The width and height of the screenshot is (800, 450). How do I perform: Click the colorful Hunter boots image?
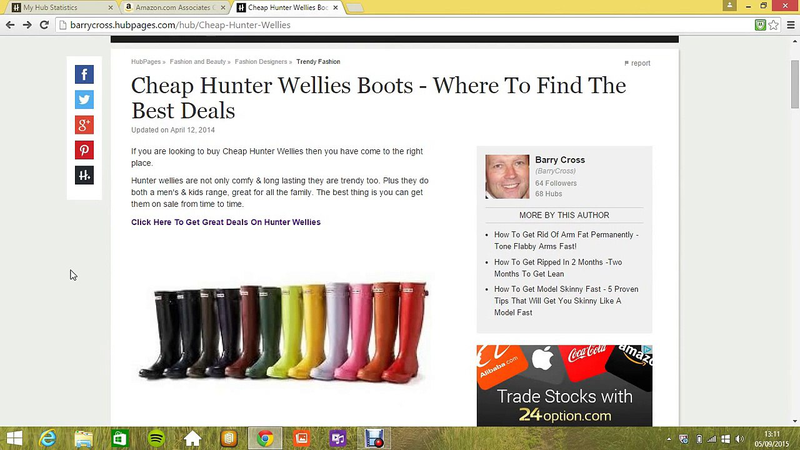click(283, 332)
